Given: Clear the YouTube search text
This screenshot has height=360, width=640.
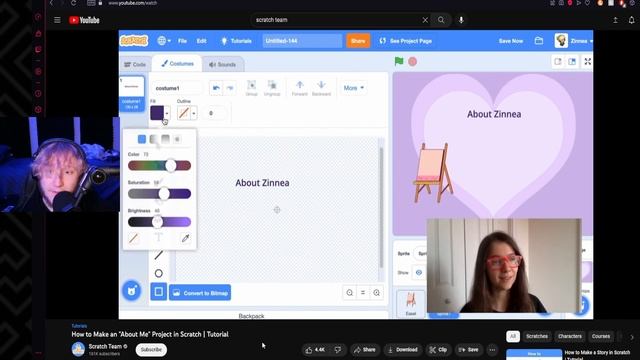Looking at the screenshot, I should click(425, 20).
